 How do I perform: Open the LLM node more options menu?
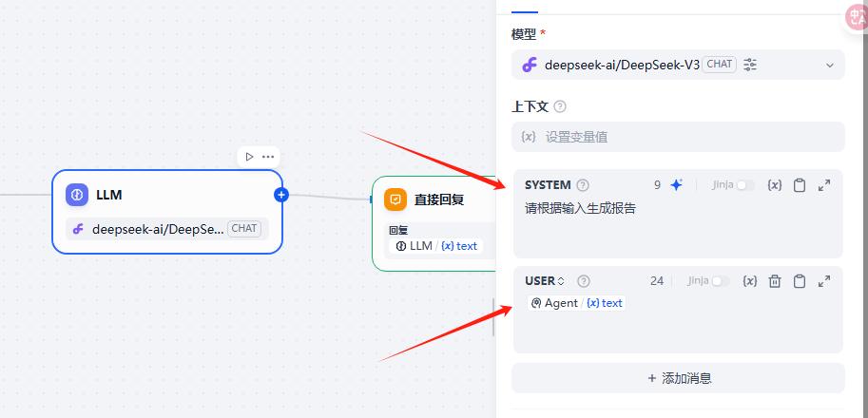click(268, 157)
